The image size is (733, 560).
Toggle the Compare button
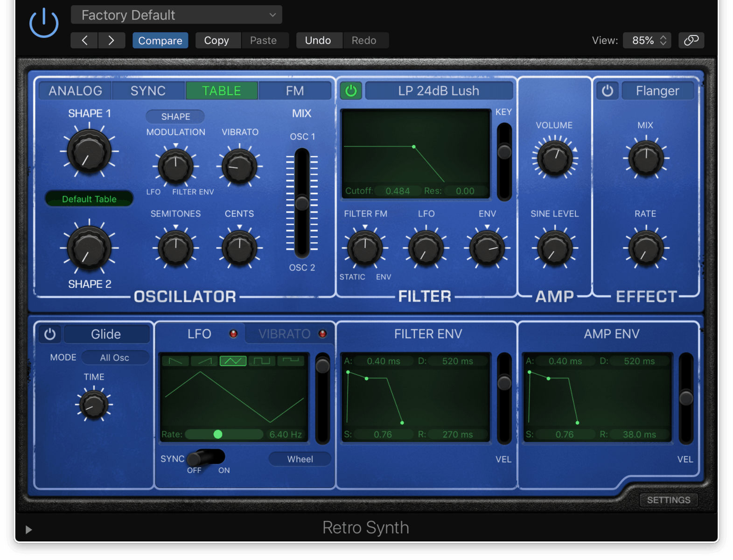[160, 41]
